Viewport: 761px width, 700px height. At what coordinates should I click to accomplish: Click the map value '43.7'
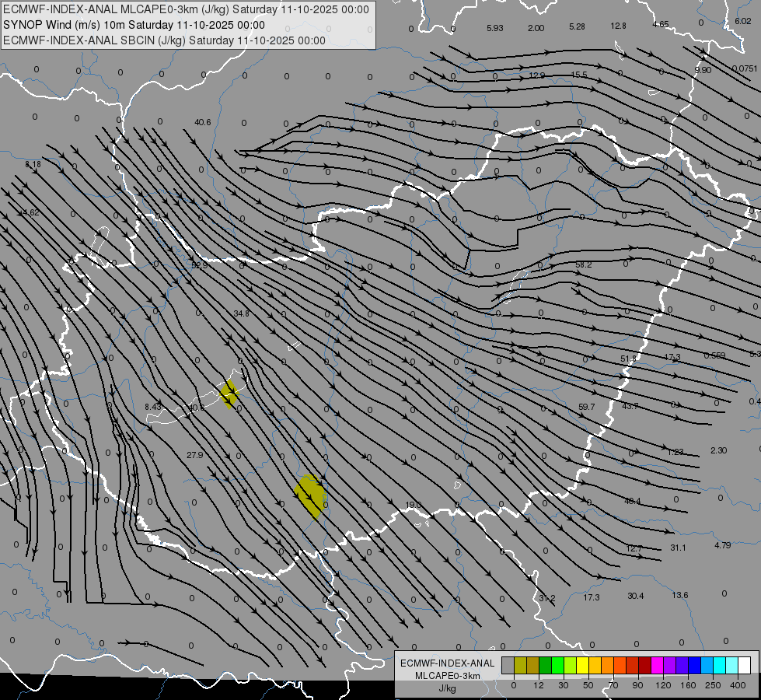pyautogui.click(x=630, y=406)
